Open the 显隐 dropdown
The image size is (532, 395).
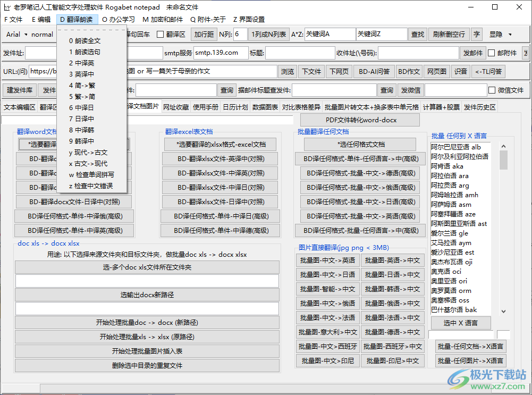[x=499, y=35]
